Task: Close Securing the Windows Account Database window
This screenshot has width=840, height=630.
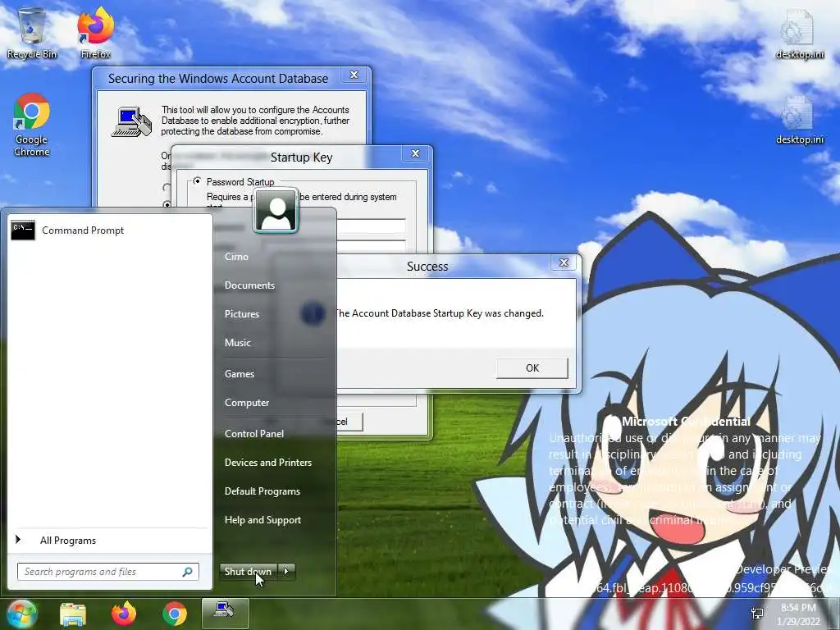Action: coord(354,75)
